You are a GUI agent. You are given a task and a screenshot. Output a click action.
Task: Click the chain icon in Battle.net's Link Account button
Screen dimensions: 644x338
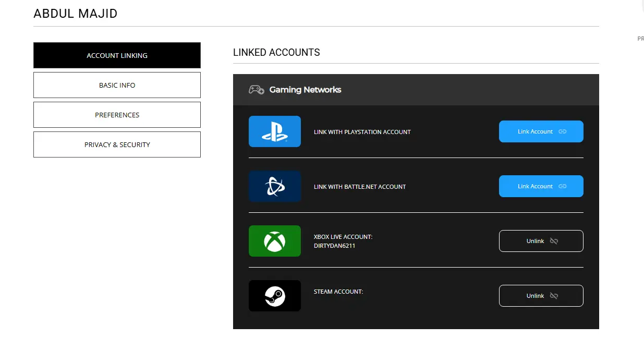click(x=562, y=186)
